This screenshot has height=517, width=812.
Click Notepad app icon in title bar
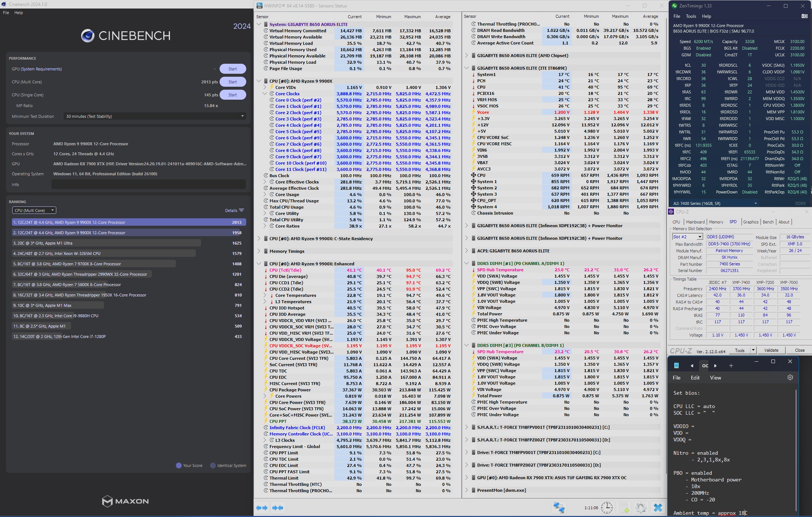pos(676,365)
